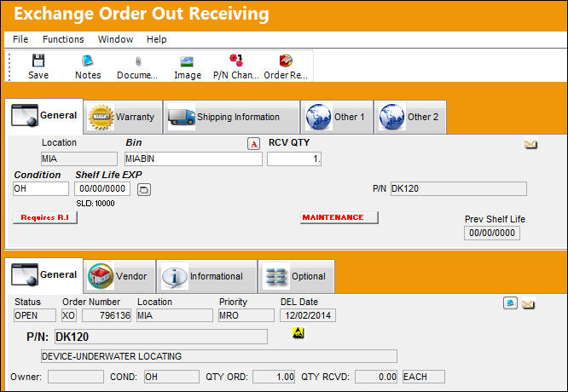Viewport: 568px width, 392px height.
Task: Select the lower General tab
Action: 43,275
